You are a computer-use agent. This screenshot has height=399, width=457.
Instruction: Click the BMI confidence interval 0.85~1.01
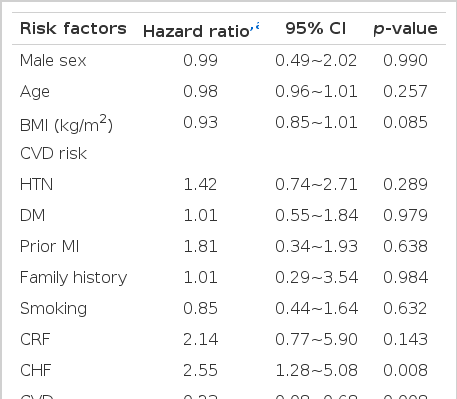pos(316,122)
